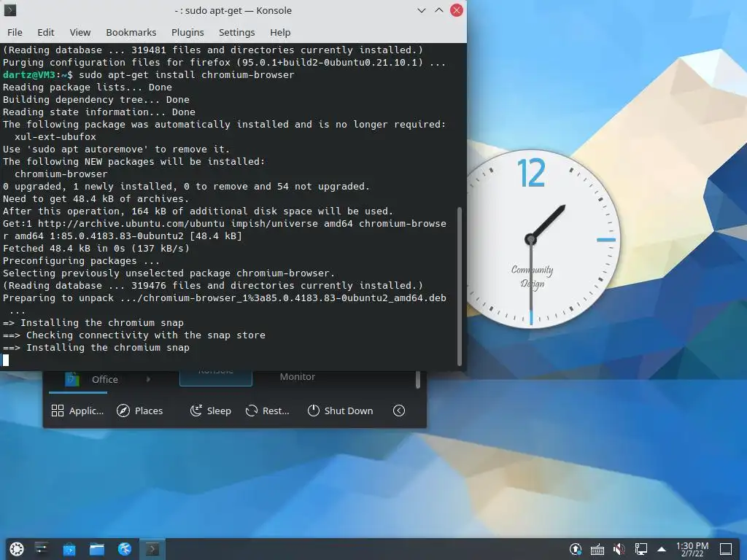Click the Konsole window terminal icon
Image resolution: width=747 pixels, height=560 pixels.
[x=10, y=10]
